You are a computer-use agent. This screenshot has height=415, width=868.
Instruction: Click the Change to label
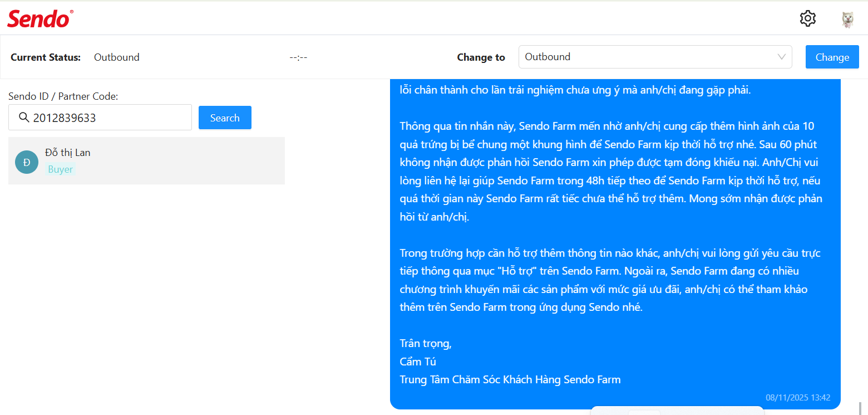(x=481, y=57)
